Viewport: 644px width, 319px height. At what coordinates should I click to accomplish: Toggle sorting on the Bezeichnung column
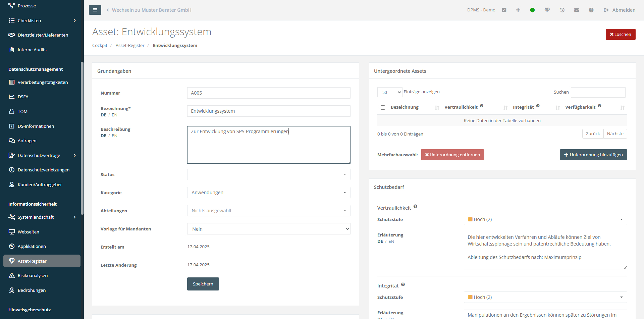coord(405,107)
